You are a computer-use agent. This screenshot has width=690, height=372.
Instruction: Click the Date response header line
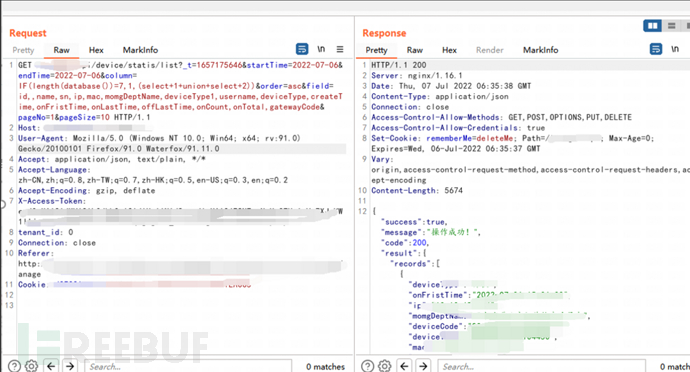451,86
